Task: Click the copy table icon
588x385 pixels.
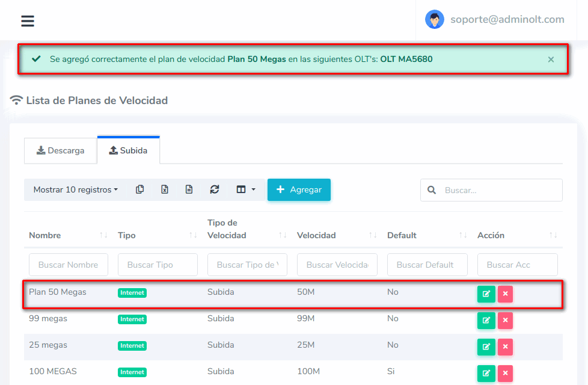Action: coord(139,189)
